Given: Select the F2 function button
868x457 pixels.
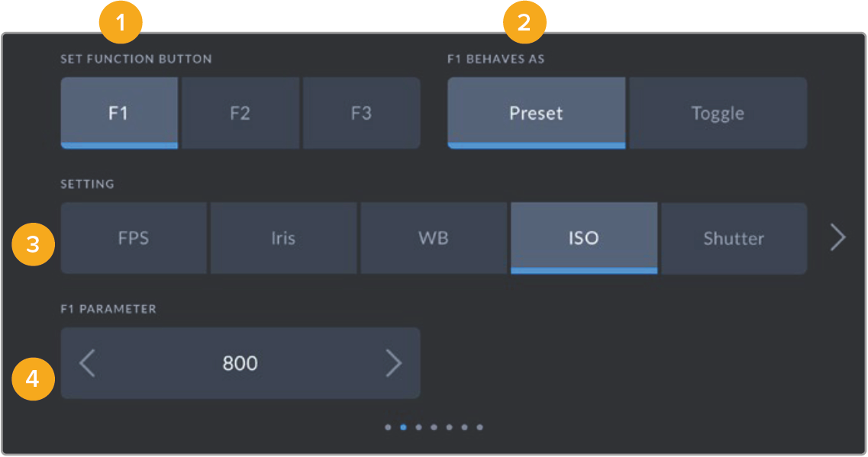Looking at the screenshot, I should [x=240, y=113].
